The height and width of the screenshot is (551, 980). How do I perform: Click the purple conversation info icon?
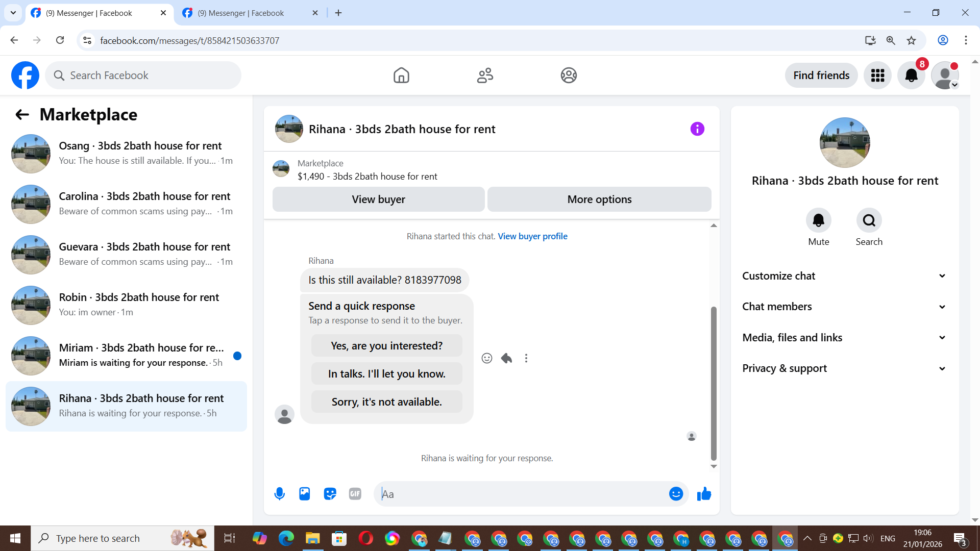(x=697, y=129)
